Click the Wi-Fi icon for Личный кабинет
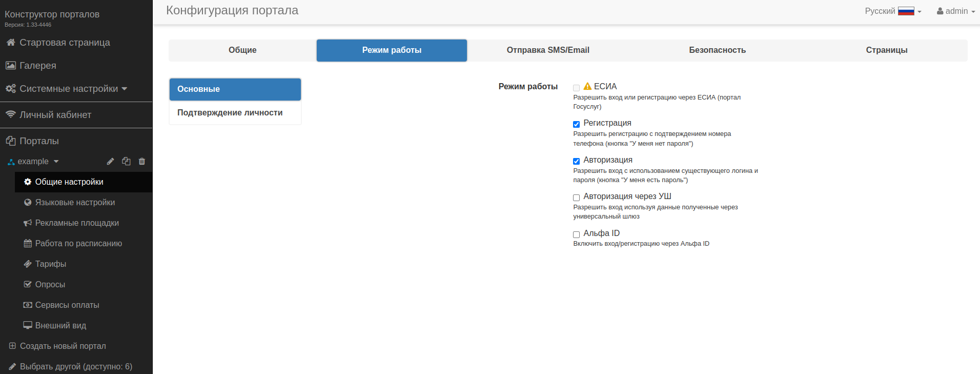The height and width of the screenshot is (374, 980). 10,114
